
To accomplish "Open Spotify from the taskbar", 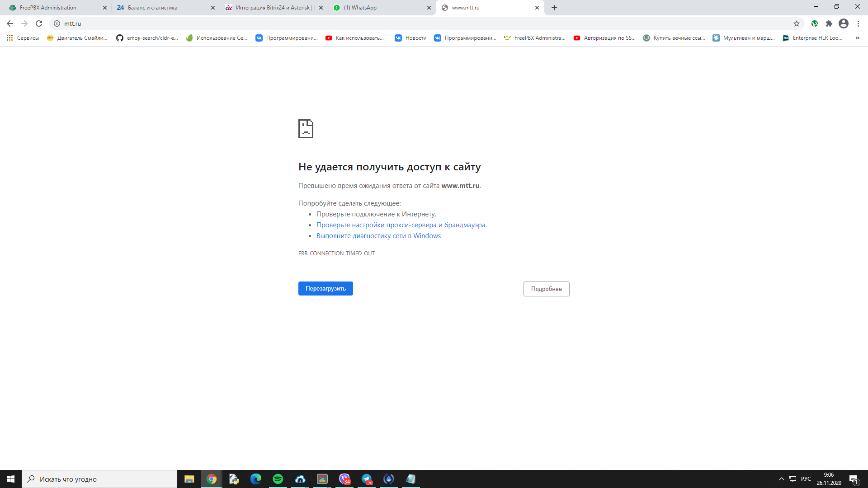I will [x=278, y=479].
